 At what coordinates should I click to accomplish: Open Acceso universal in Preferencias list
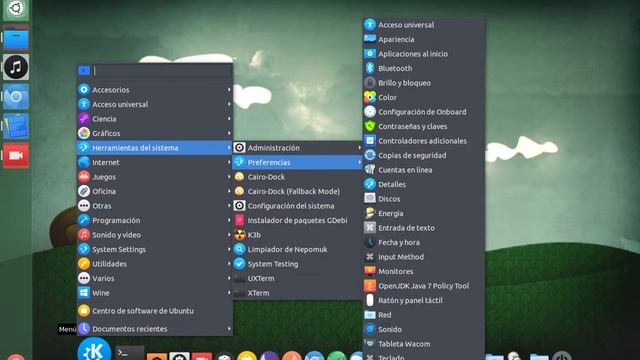pyautogui.click(x=424, y=24)
